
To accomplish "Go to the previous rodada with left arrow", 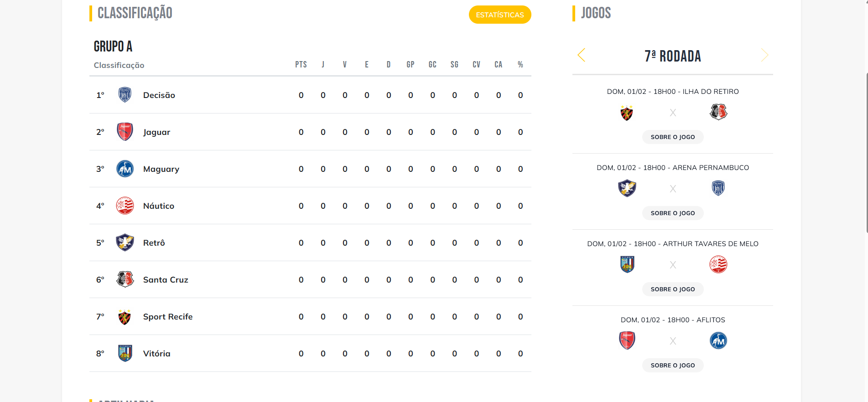I will (581, 55).
